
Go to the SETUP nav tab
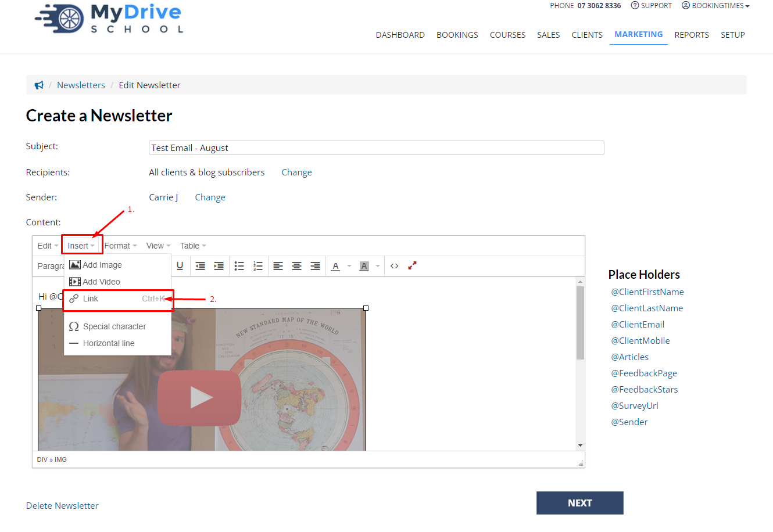click(733, 35)
